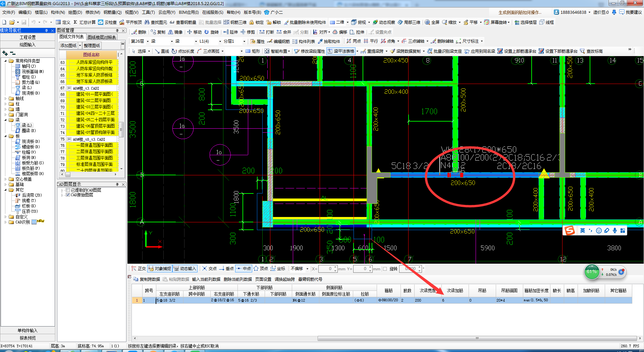Toggle 动态输入 dynamic input
The width and height of the screenshot is (644, 352).
click(185, 268)
